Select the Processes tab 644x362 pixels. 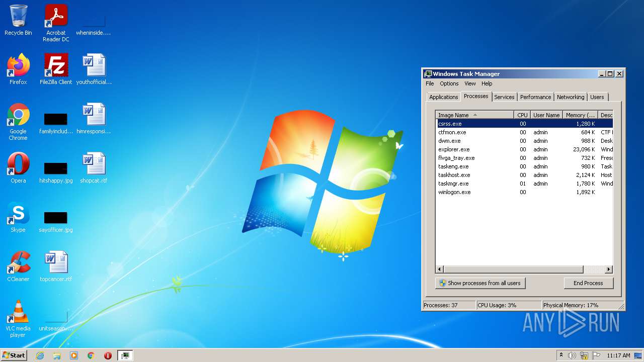pos(476,96)
